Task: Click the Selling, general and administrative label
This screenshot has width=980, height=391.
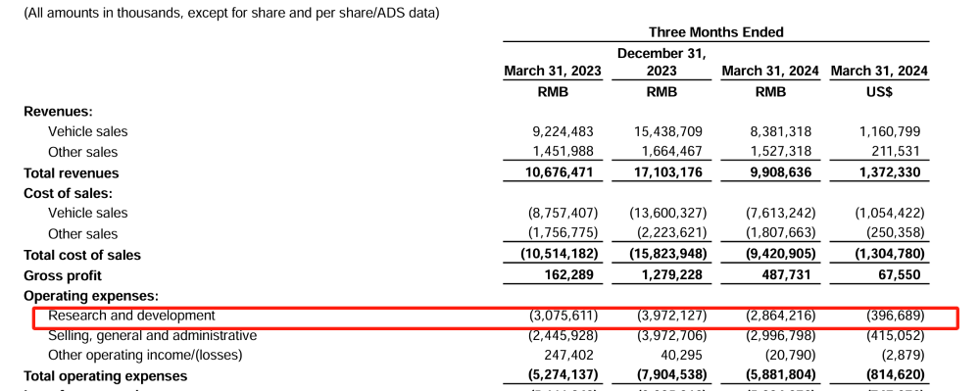Action: click(x=153, y=335)
